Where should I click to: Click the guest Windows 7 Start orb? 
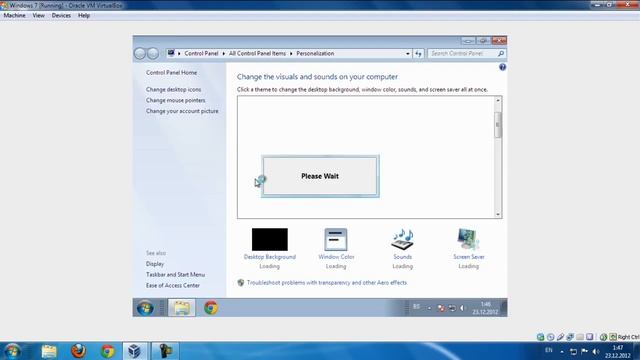click(145, 308)
